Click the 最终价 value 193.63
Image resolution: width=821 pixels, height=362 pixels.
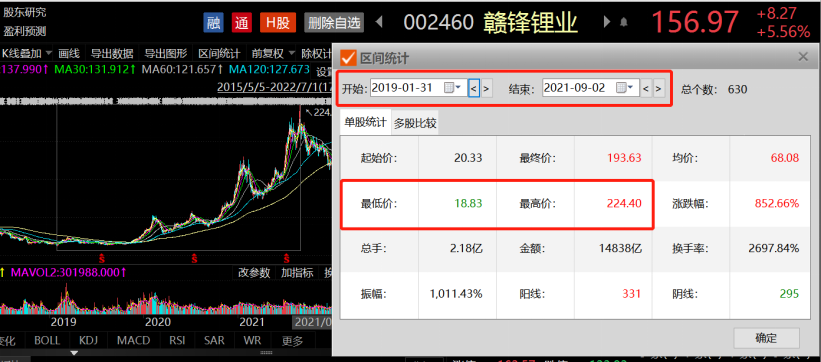(624, 158)
